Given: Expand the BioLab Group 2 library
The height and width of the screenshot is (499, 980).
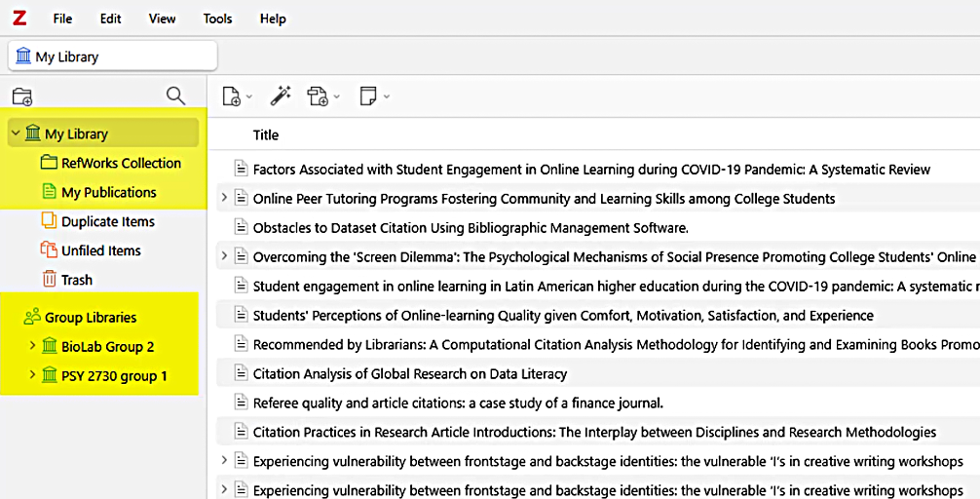Looking at the screenshot, I should tap(32, 346).
